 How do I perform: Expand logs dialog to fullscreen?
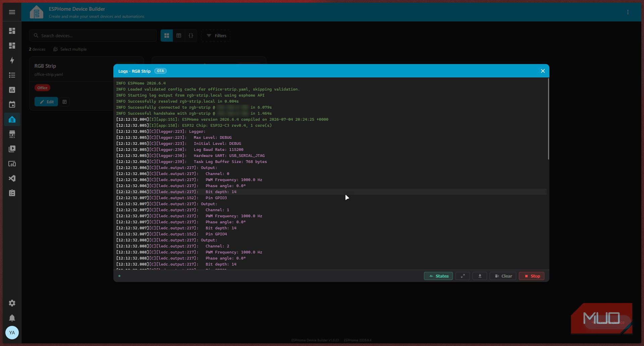tap(463, 276)
